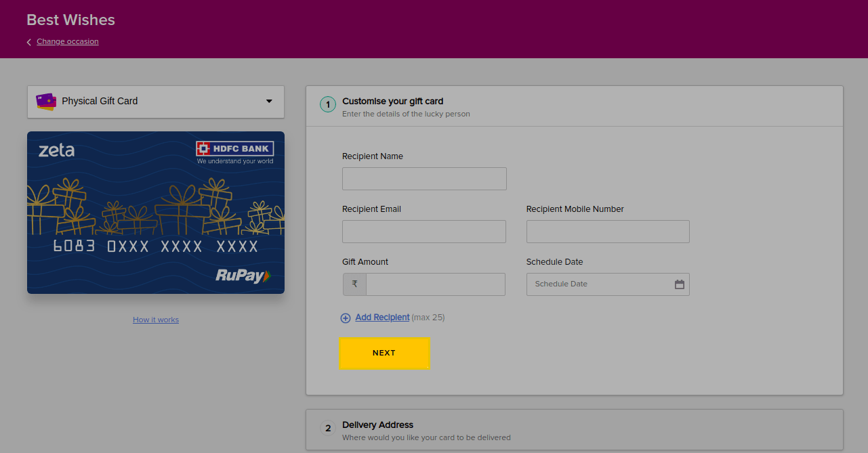The width and height of the screenshot is (868, 453).
Task: Click the step 1 circle badge
Action: click(328, 104)
